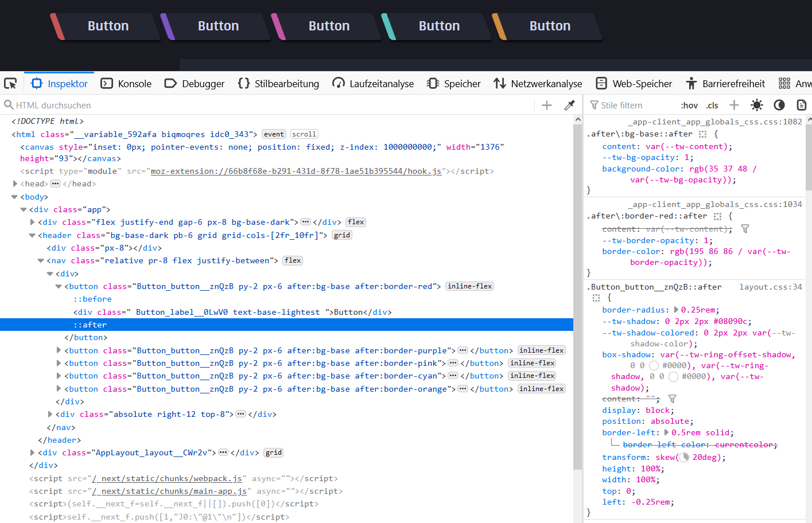
Task: Expand the border-orange button node
Action: tap(59, 389)
